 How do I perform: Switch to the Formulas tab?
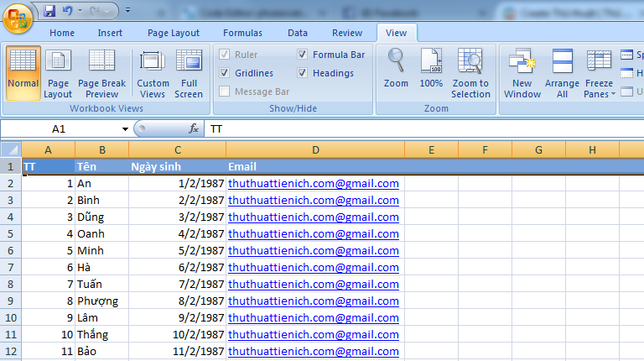click(241, 33)
